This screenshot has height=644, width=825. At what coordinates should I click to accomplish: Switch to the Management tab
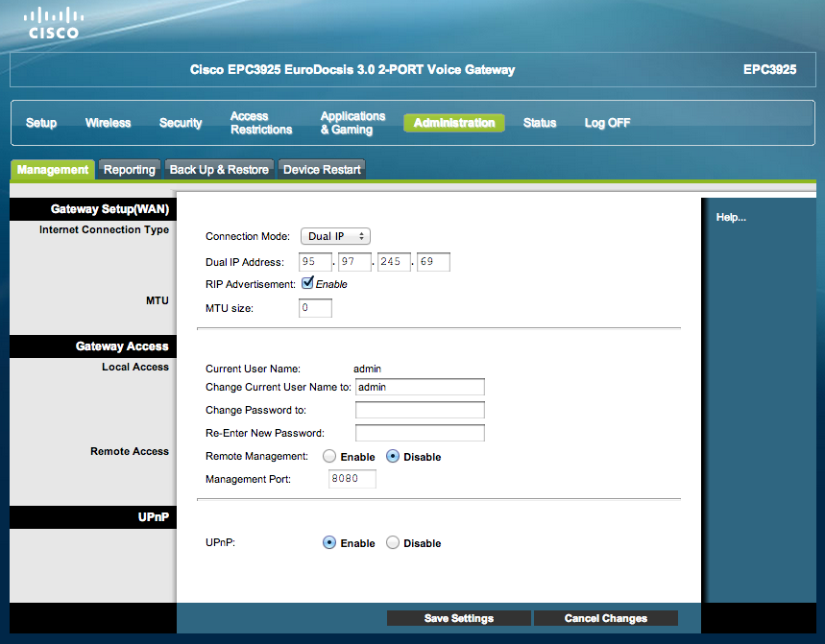(x=53, y=169)
